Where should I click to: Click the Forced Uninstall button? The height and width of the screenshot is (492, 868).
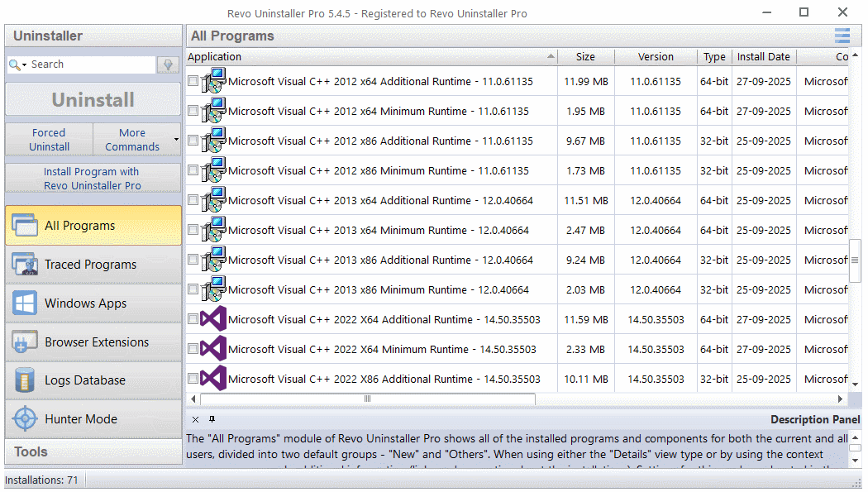tap(50, 140)
